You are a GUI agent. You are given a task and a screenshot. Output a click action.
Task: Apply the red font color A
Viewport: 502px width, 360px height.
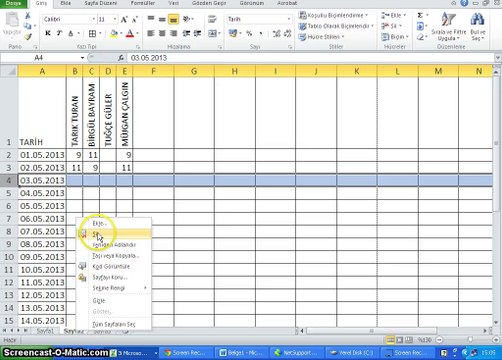click(x=130, y=33)
